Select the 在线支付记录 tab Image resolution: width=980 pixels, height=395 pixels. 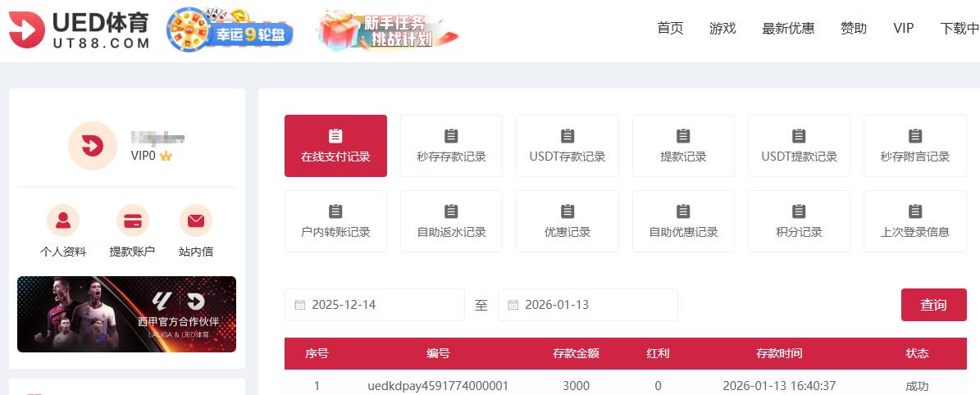point(335,145)
